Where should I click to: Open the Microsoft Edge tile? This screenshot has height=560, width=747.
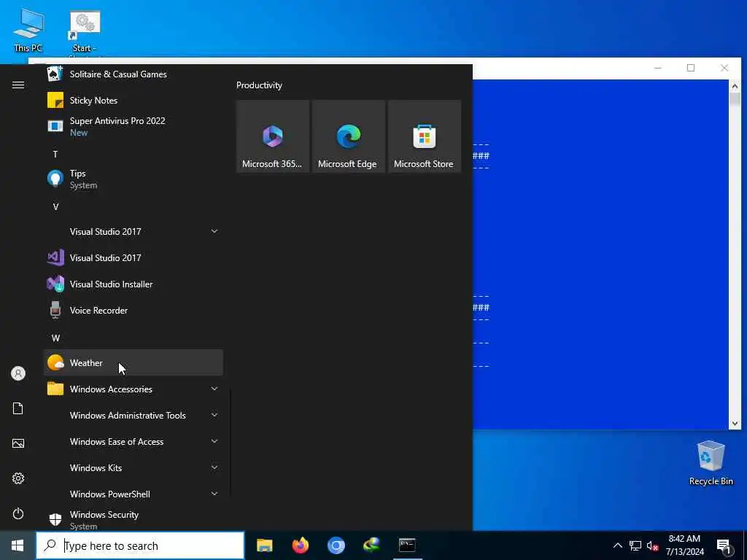[x=348, y=136]
